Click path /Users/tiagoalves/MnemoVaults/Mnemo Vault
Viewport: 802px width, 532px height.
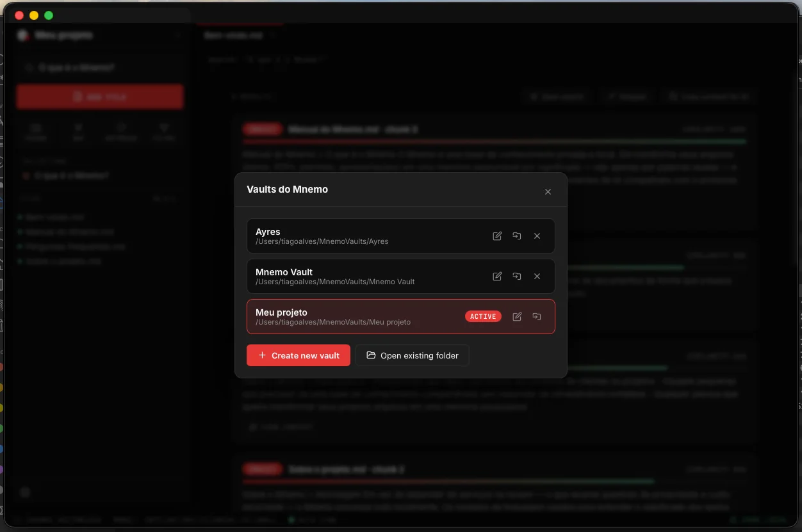(x=335, y=282)
